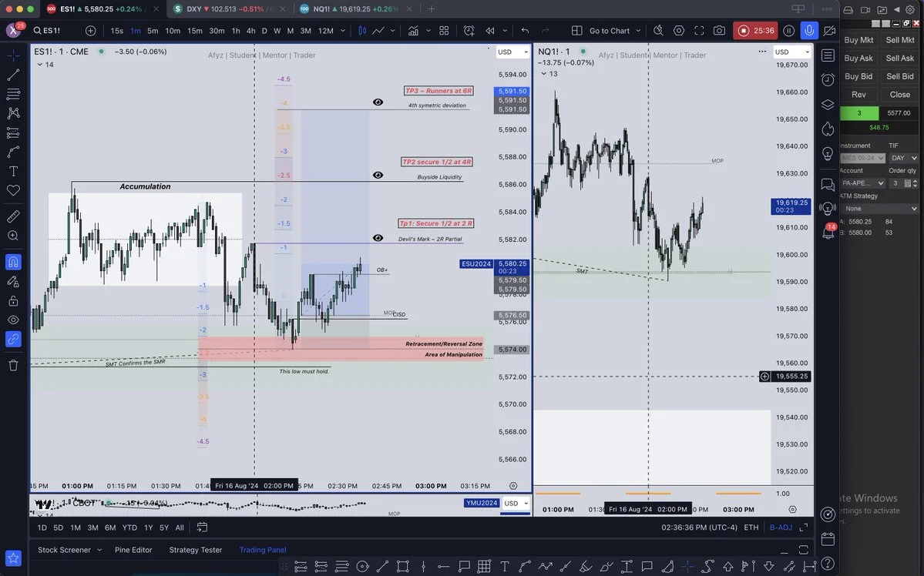Start bar replay mode
The height and width of the screenshot is (576, 924).
489,31
